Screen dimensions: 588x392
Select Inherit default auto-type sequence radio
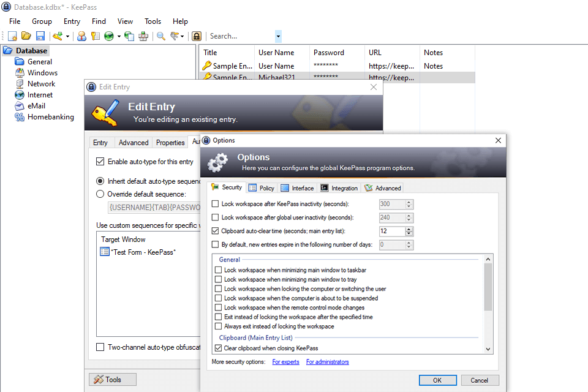click(x=100, y=181)
